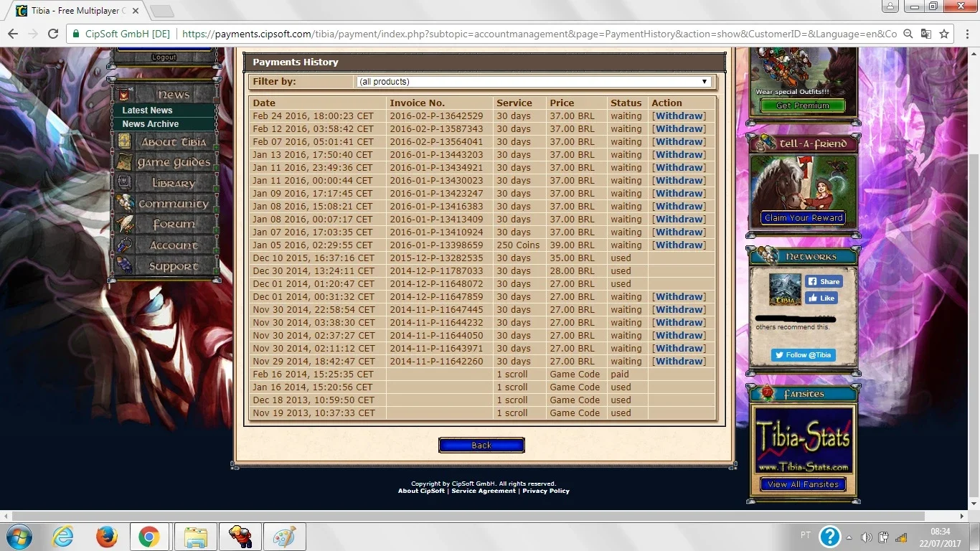Open the Windows Start button

click(x=19, y=536)
